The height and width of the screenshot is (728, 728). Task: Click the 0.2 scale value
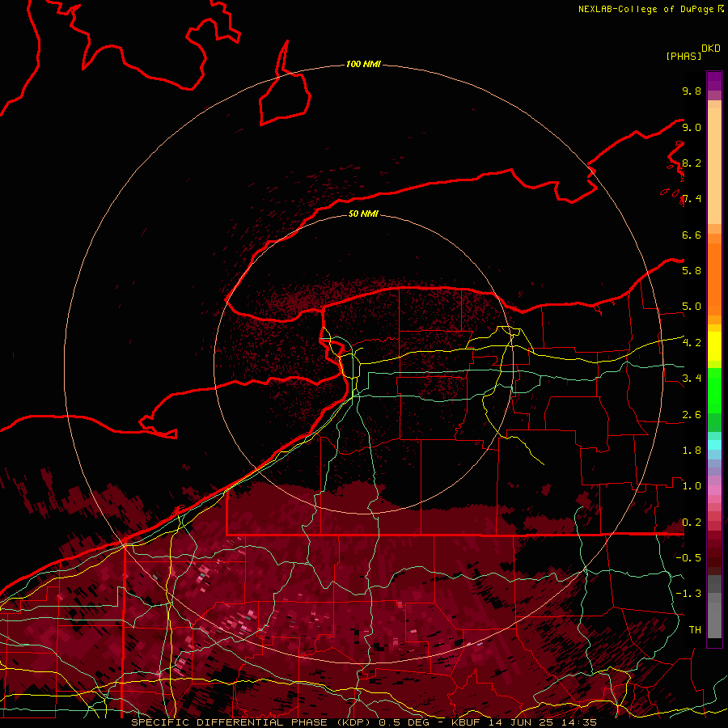tap(692, 523)
